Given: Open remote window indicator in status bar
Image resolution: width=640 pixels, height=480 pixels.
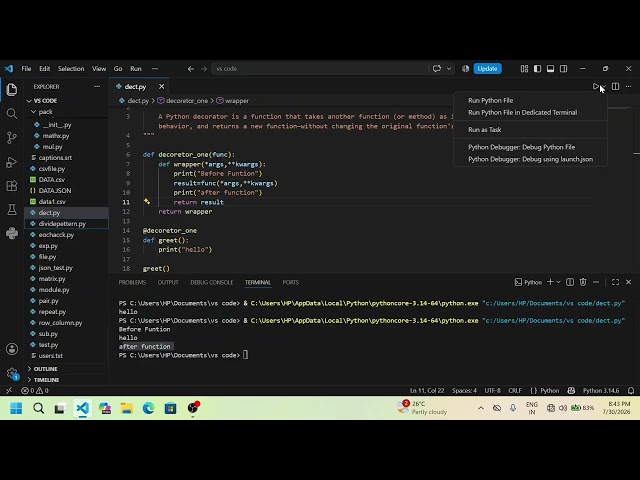Looking at the screenshot, I should tap(9, 391).
